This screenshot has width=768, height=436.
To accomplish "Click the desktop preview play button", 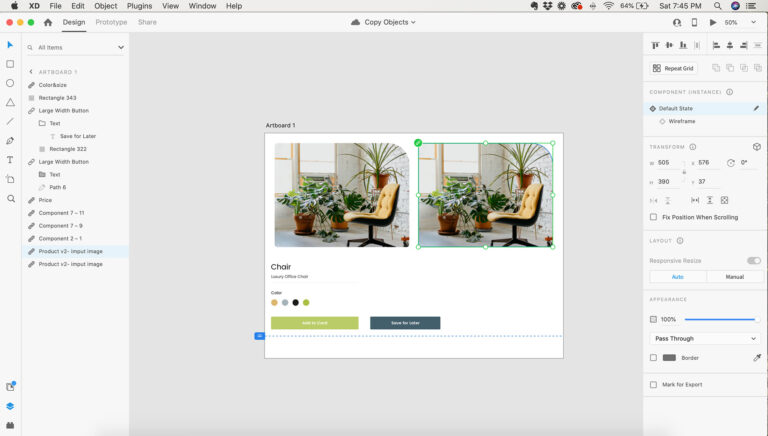I will (x=713, y=23).
